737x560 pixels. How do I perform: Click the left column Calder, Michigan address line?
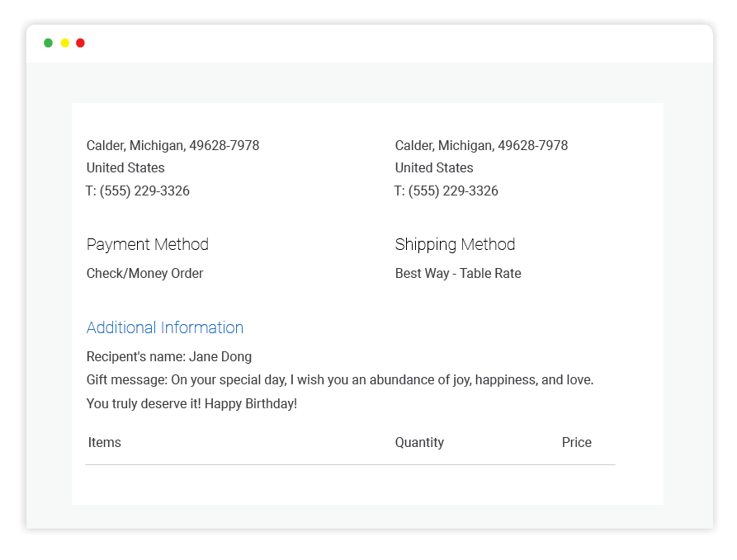coord(172,145)
